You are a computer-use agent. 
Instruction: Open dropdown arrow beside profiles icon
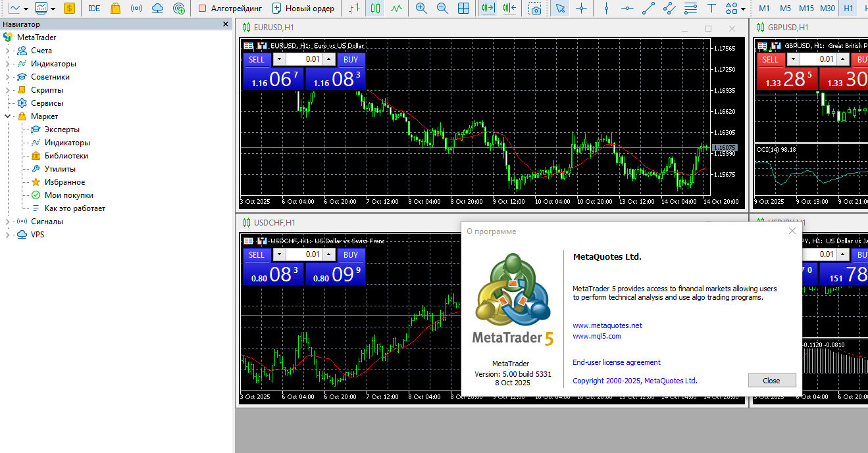pyautogui.click(x=53, y=9)
